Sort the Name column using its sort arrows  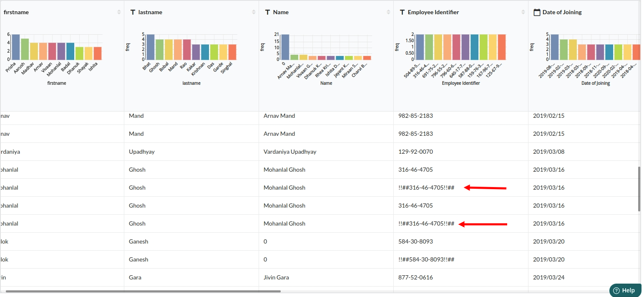(x=389, y=13)
